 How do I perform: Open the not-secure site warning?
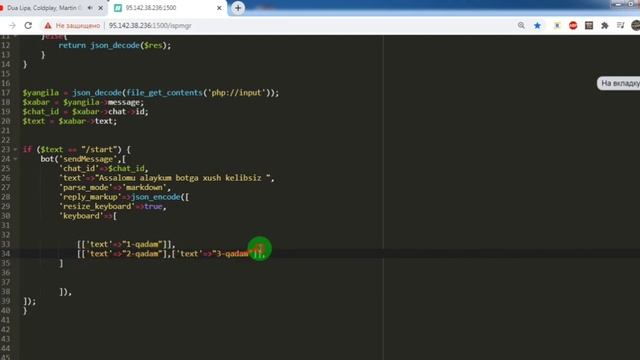[72, 25]
